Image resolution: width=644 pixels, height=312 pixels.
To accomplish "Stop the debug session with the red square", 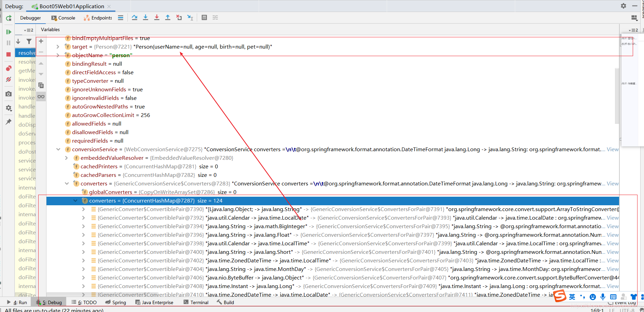I will click(x=9, y=54).
